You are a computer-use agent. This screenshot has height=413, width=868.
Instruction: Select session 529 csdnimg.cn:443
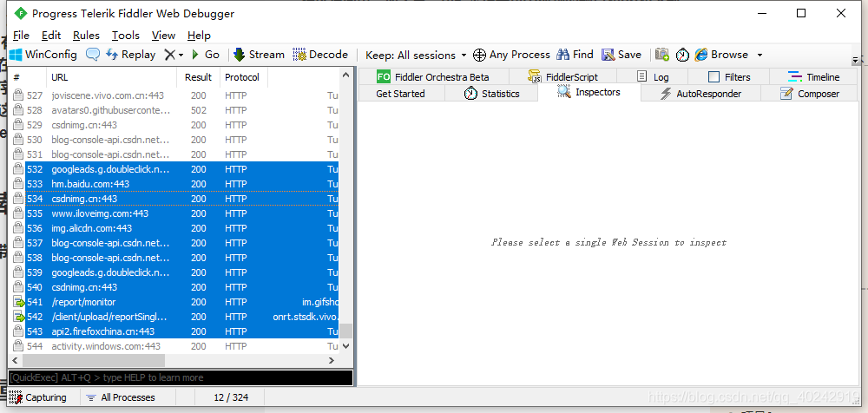pyautogui.click(x=174, y=125)
